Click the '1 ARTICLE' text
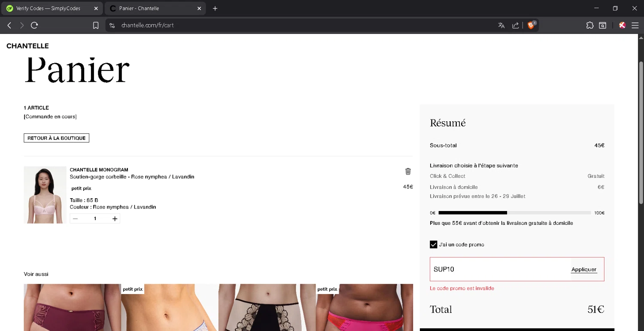This screenshot has width=644, height=331. pyautogui.click(x=36, y=108)
